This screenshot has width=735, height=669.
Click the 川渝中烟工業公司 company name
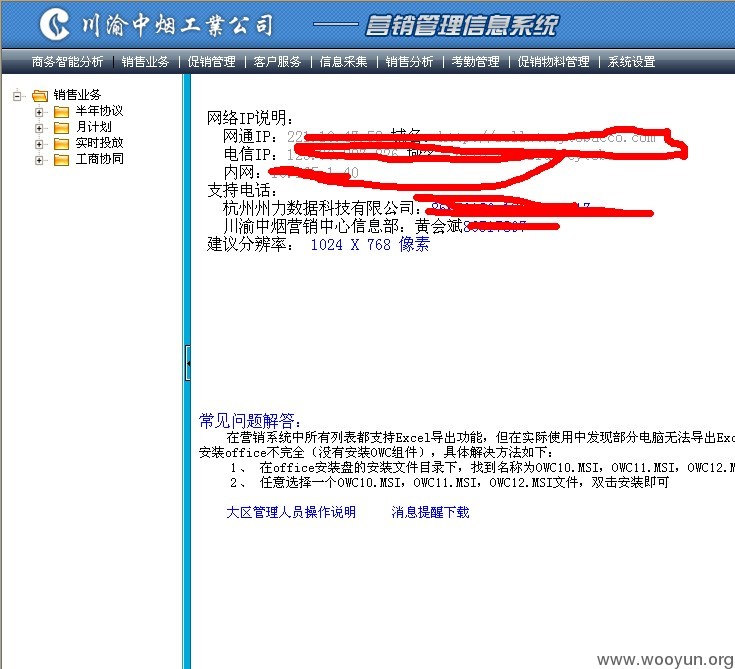pyautogui.click(x=177, y=25)
